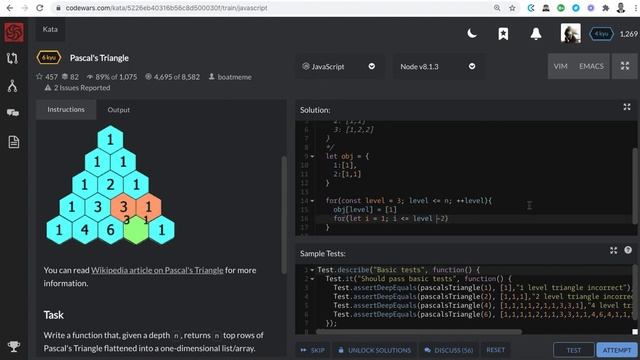
Task: Collapse code fold at line 9
Action: (312, 156)
